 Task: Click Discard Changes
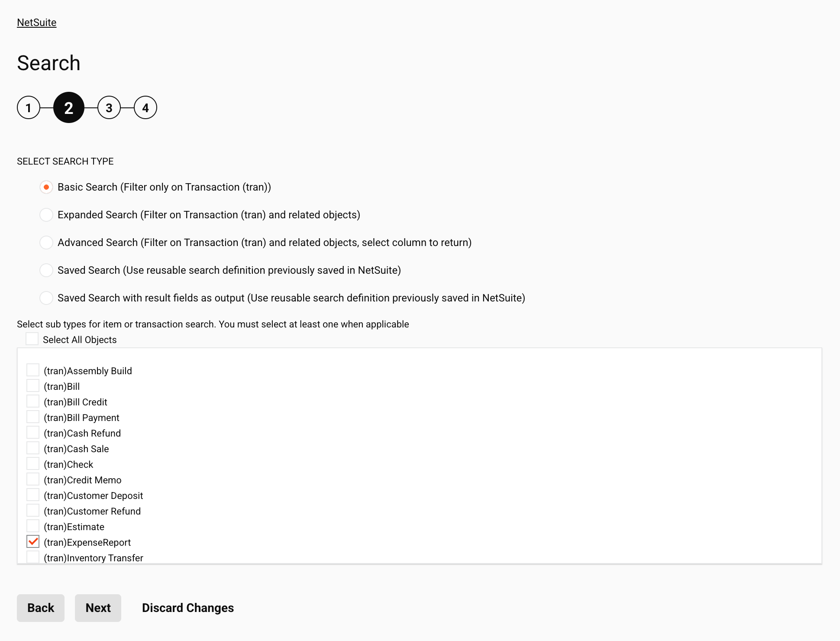pyautogui.click(x=188, y=608)
